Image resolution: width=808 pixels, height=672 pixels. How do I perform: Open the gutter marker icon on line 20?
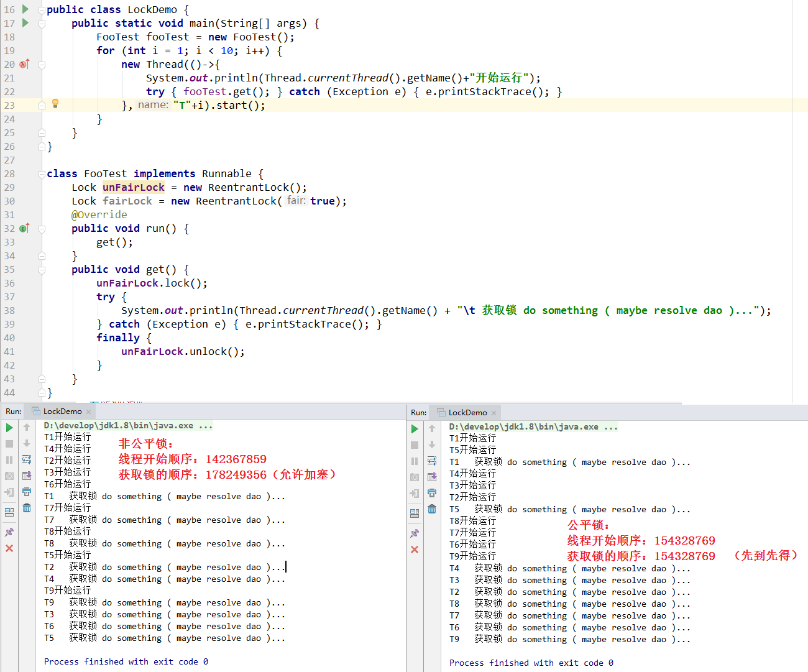24,64
